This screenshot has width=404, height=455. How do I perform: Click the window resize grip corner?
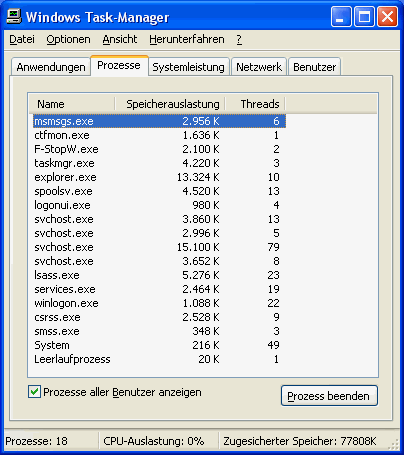pyautogui.click(x=394, y=444)
